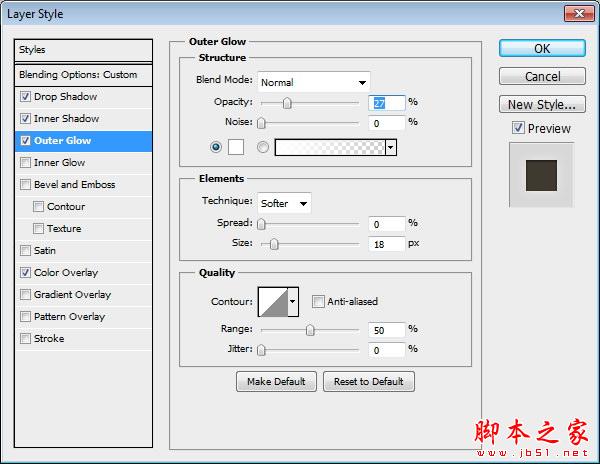Select the gradient radio button
The image size is (600, 464).
(263, 147)
